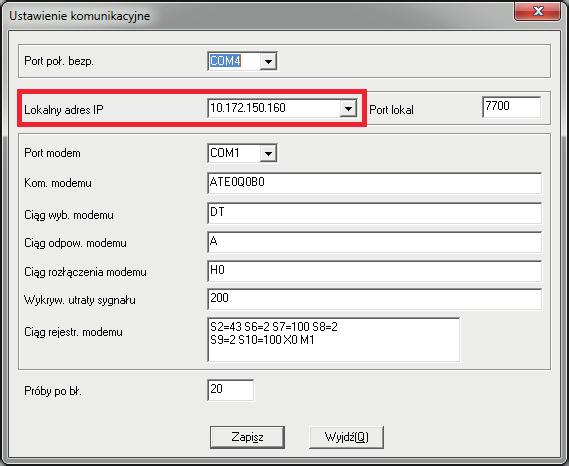Open the Port modem COM1 dropdown arrow
569x466 pixels.
tap(268, 153)
